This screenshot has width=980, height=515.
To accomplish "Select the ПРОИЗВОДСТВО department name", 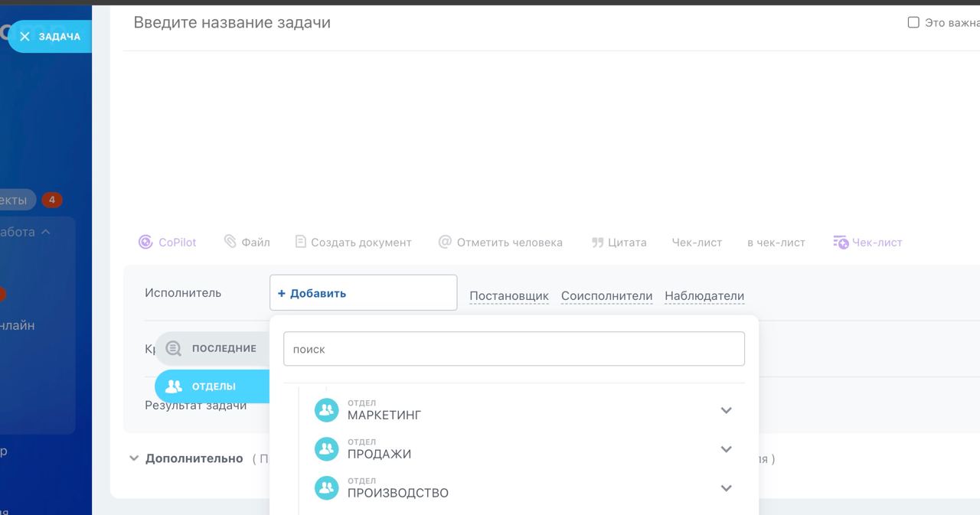I will 398,494.
